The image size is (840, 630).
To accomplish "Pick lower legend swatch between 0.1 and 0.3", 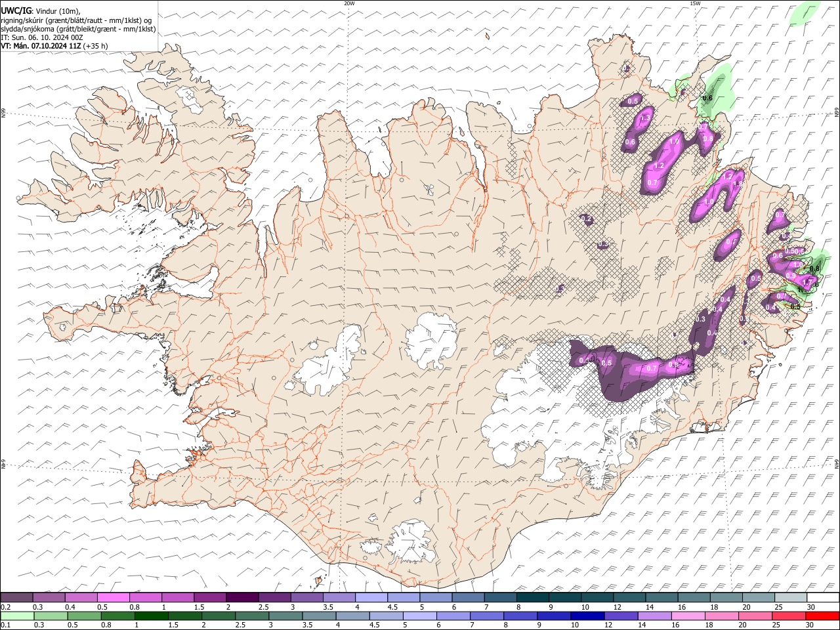I will coord(16,616).
